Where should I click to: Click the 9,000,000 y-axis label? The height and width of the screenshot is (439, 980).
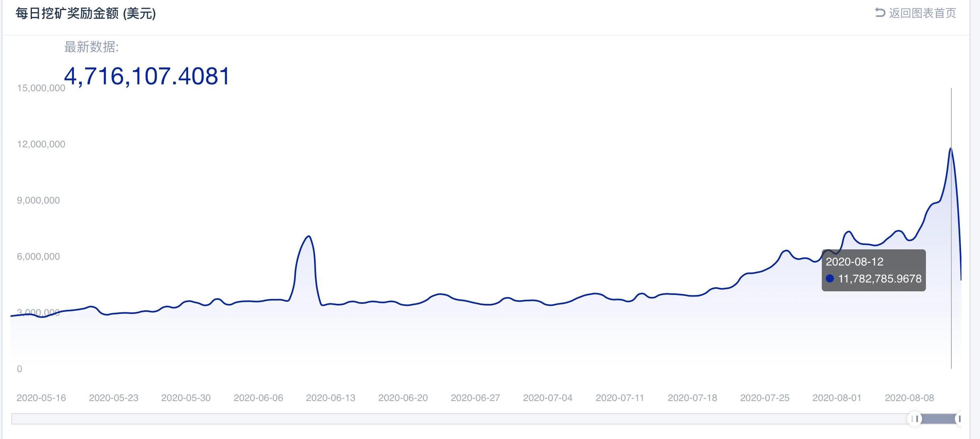click(x=38, y=201)
